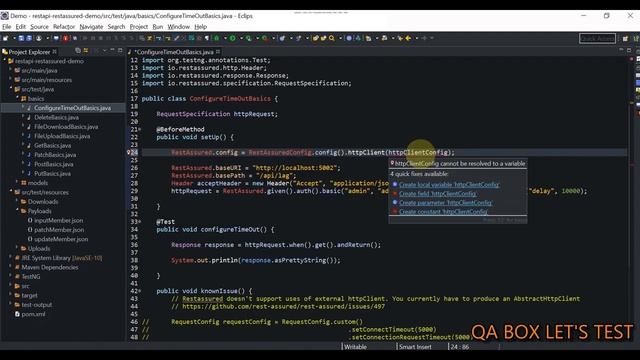Select GetBasics.java in the tree
The height and width of the screenshot is (360, 640).
click(x=52, y=145)
